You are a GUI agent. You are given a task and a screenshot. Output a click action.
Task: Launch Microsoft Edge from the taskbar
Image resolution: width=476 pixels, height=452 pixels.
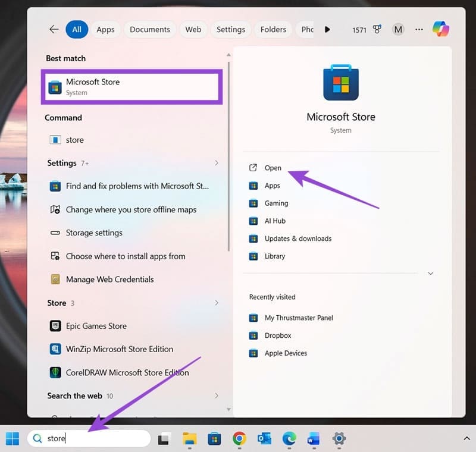[x=289, y=439]
